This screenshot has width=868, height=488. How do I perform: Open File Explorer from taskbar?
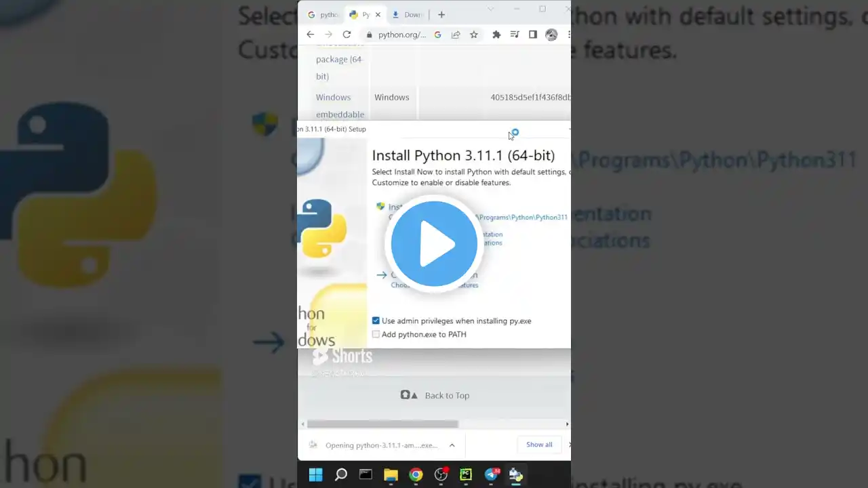391,474
